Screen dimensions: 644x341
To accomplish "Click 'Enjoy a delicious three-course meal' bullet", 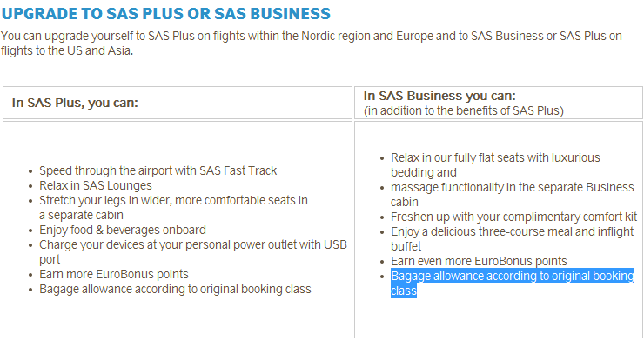I will point(513,239).
